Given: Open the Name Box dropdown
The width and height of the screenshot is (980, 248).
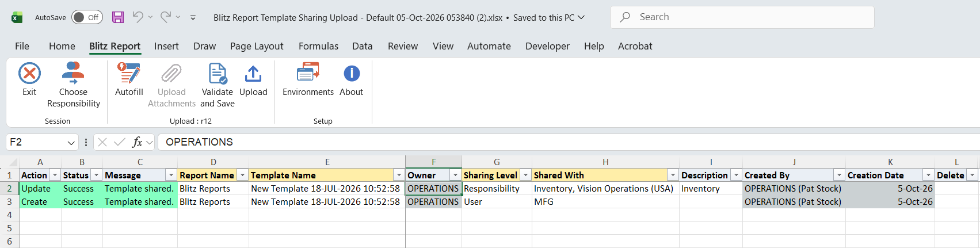Looking at the screenshot, I should point(71,142).
